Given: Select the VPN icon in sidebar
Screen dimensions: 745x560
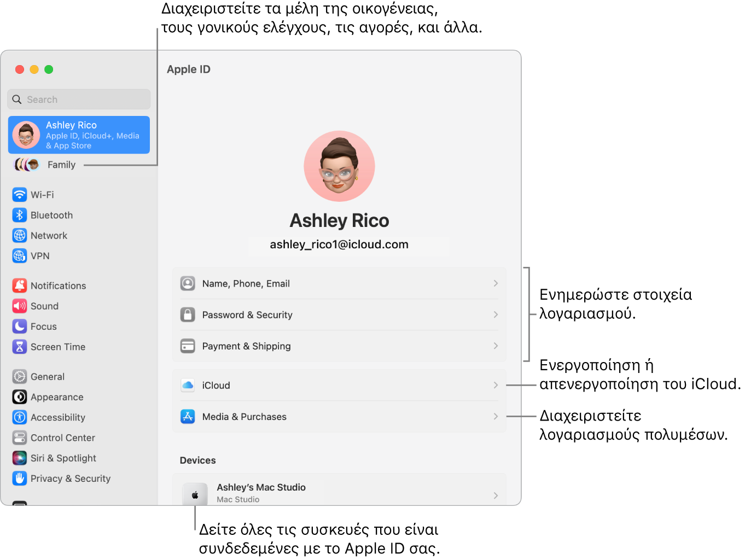Looking at the screenshot, I should (x=20, y=255).
